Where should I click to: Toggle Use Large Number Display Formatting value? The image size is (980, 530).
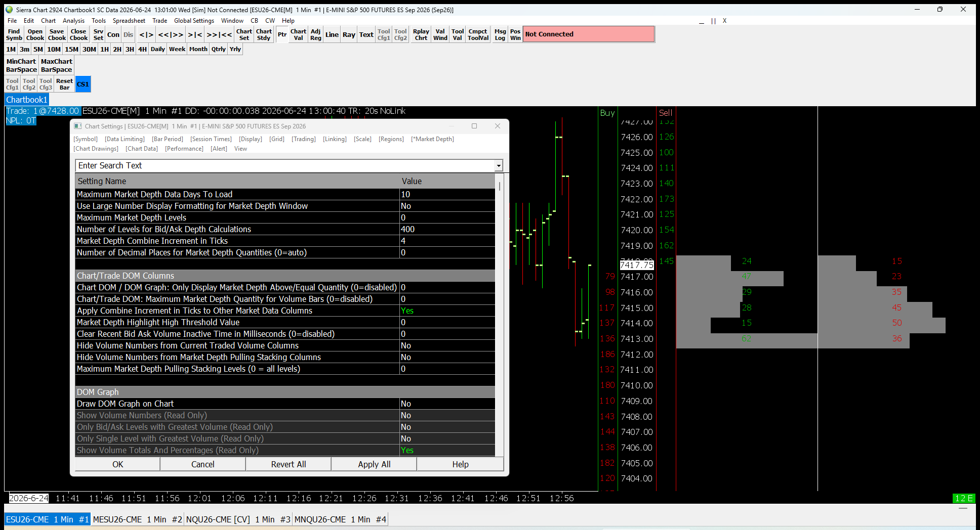447,206
